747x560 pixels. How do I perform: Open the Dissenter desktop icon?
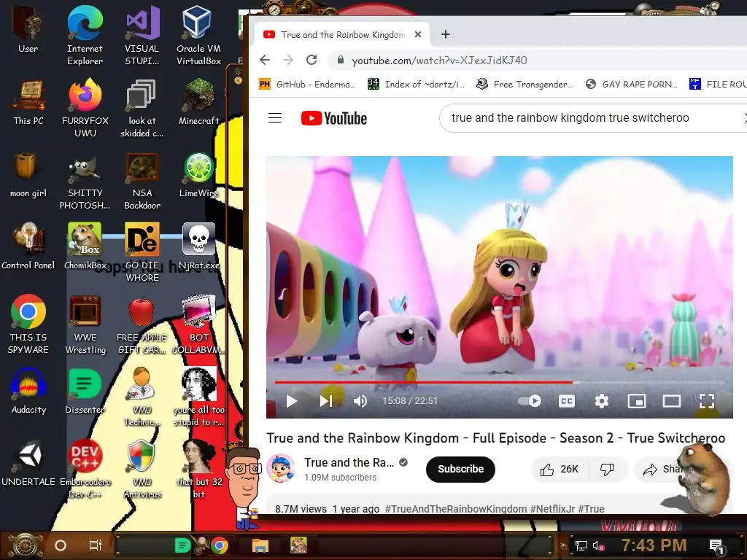click(x=85, y=392)
